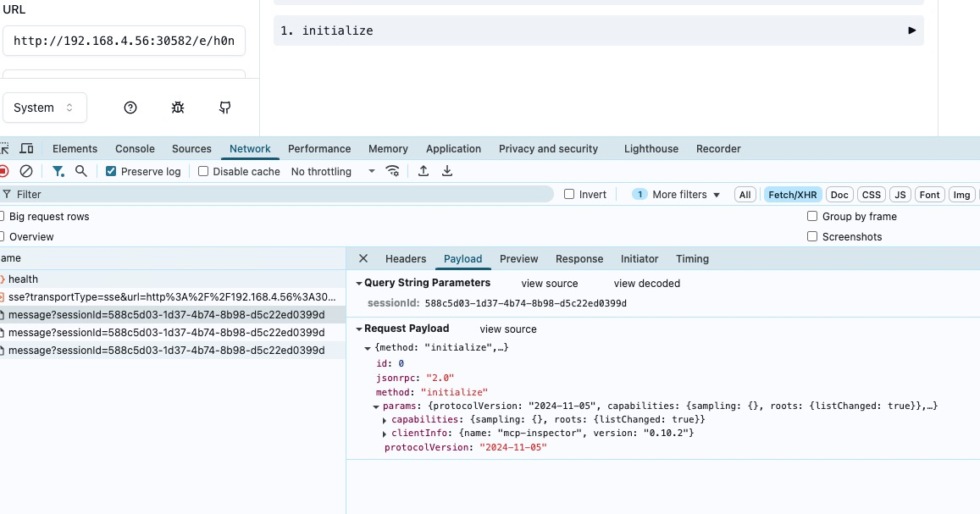Image resolution: width=980 pixels, height=514 pixels.
Task: Click the help question mark icon
Action: tap(130, 108)
